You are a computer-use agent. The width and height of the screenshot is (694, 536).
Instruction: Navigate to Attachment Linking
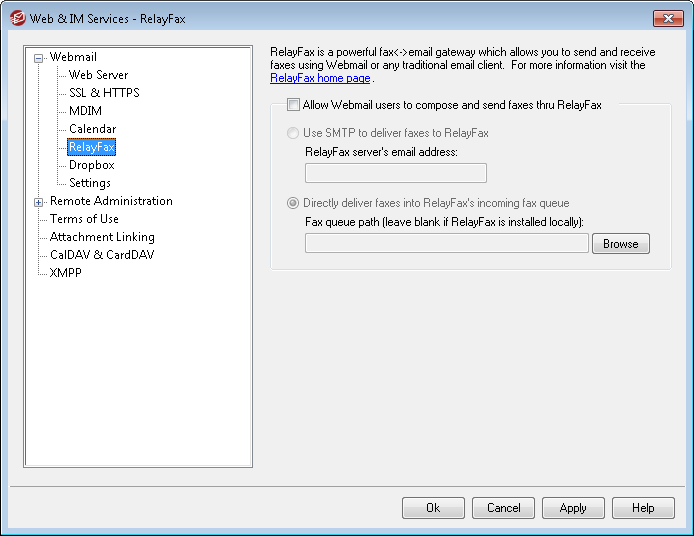[x=102, y=237]
